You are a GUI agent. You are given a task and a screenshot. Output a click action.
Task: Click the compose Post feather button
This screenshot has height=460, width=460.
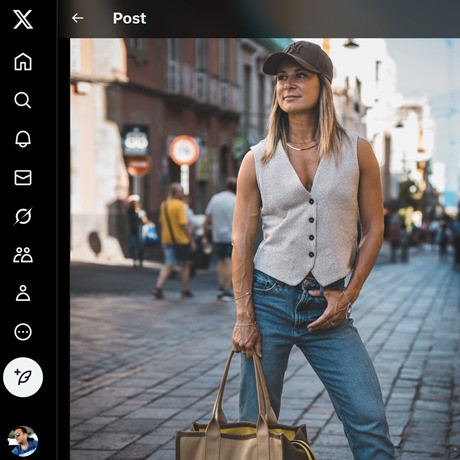click(x=23, y=377)
